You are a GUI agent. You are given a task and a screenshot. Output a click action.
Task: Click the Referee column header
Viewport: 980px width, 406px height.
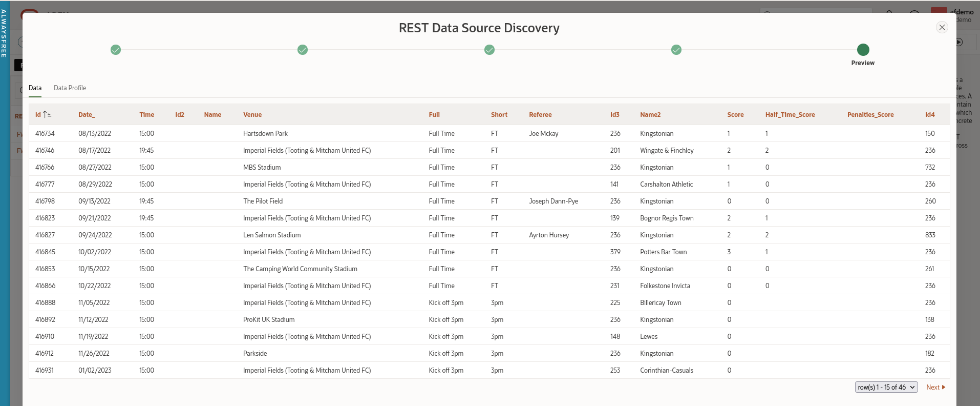click(540, 115)
